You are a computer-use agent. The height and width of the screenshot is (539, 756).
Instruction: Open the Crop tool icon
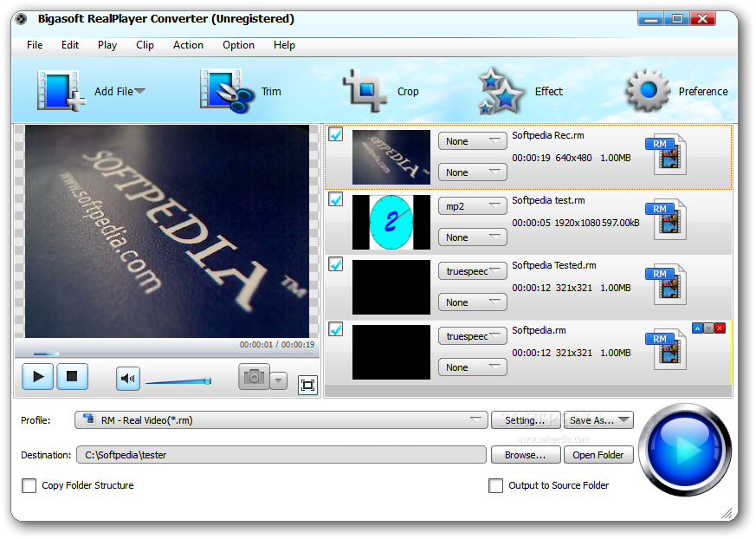click(365, 90)
